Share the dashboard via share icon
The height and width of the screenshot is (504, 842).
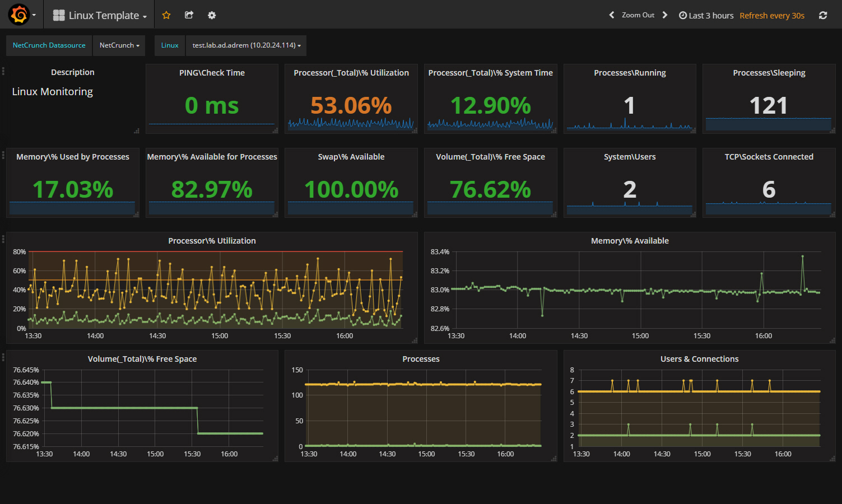tap(189, 15)
